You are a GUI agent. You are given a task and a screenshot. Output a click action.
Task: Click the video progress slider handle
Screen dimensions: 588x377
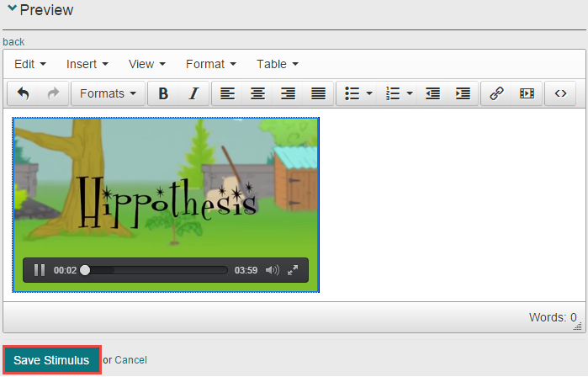tap(85, 270)
